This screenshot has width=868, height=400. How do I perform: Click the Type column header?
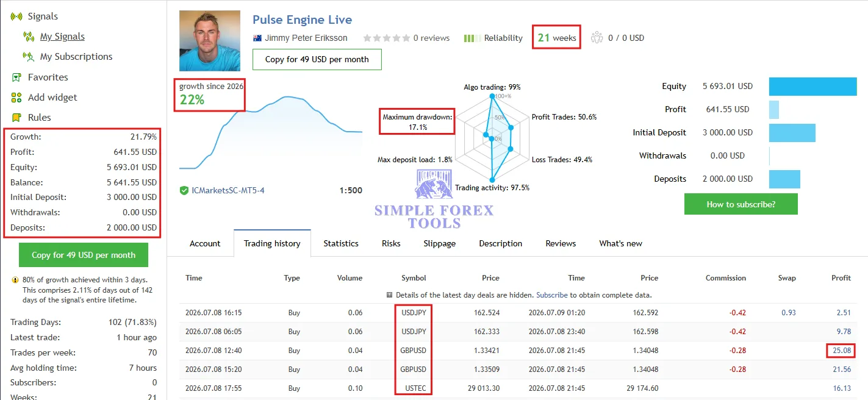[x=292, y=278]
